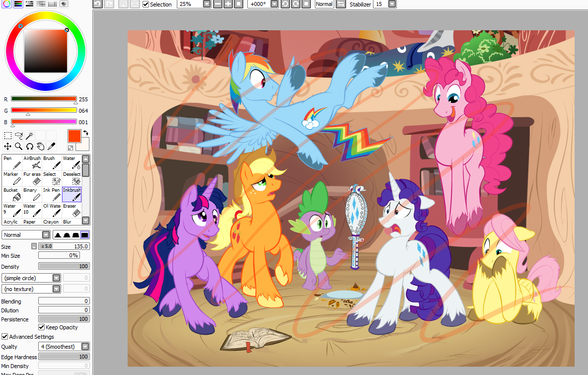Select the flattest brush edge shape
Image resolution: width=588 pixels, height=375 pixels.
85,235
